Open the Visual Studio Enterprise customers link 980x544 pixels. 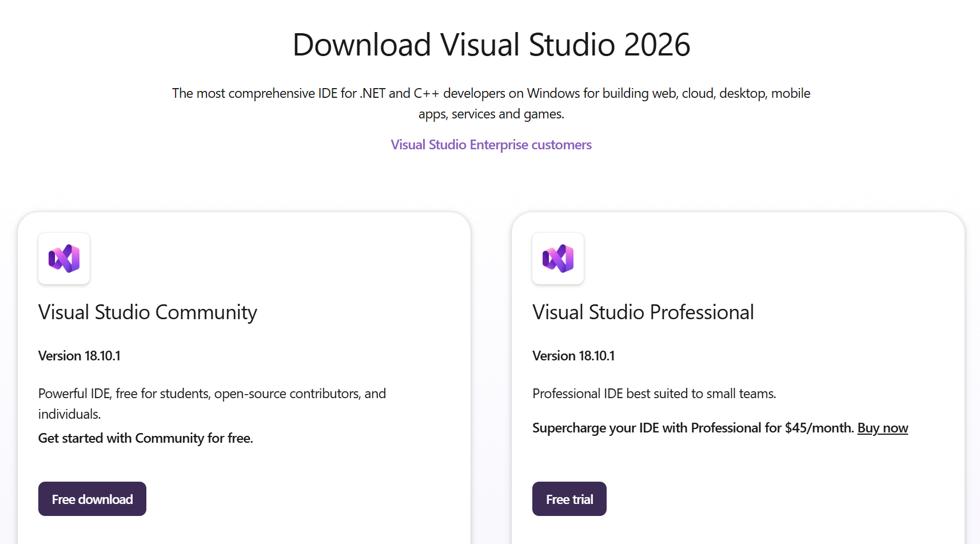(491, 145)
